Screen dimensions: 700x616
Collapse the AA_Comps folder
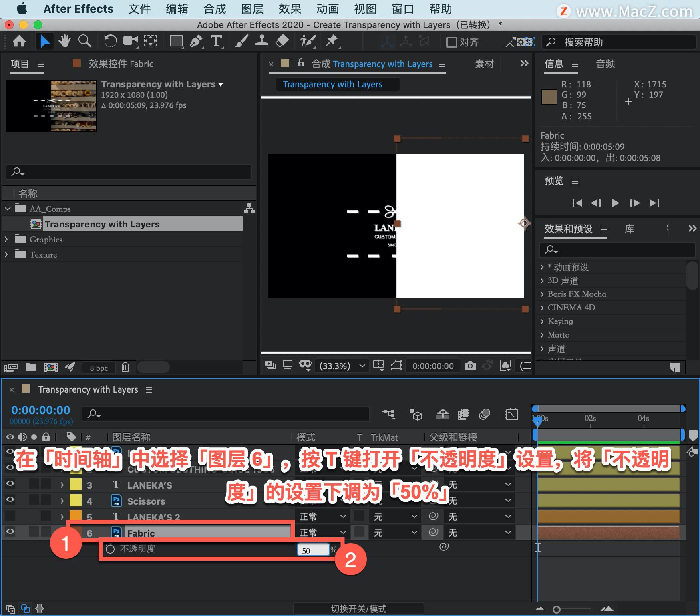point(8,209)
